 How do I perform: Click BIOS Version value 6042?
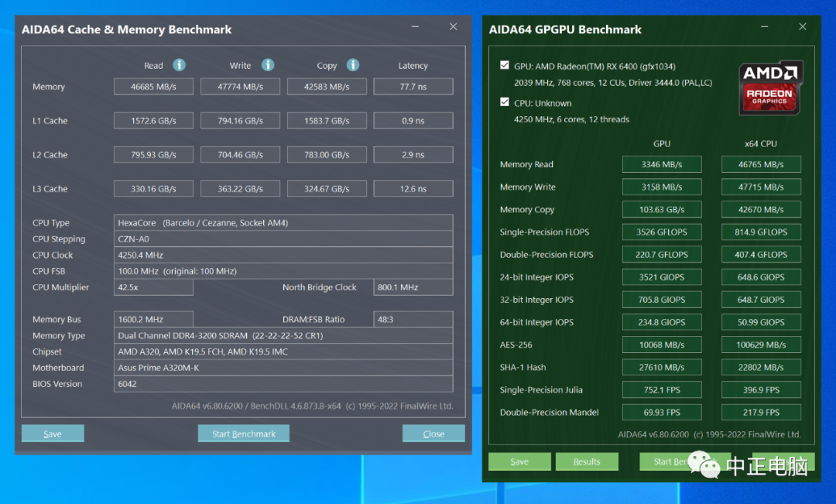click(x=283, y=384)
